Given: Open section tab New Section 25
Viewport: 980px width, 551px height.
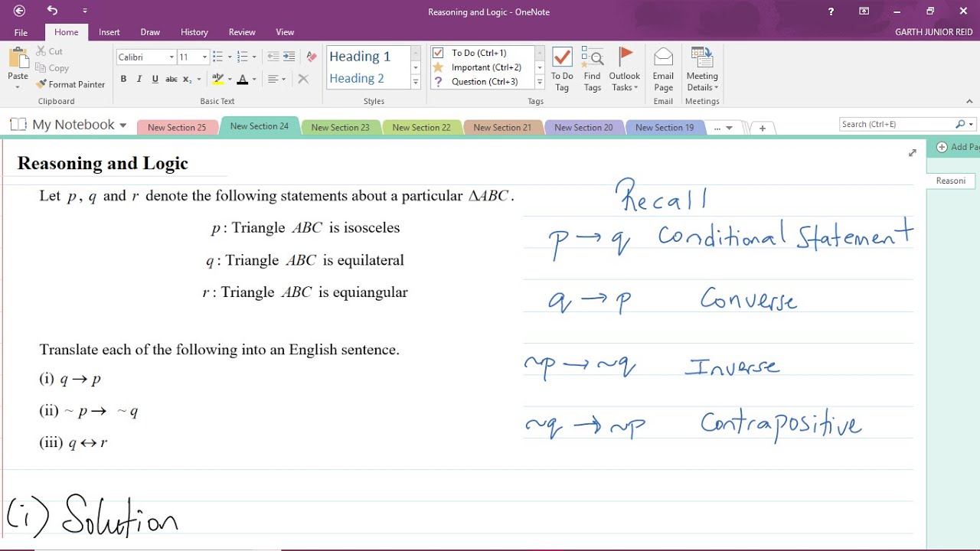Looking at the screenshot, I should [177, 127].
